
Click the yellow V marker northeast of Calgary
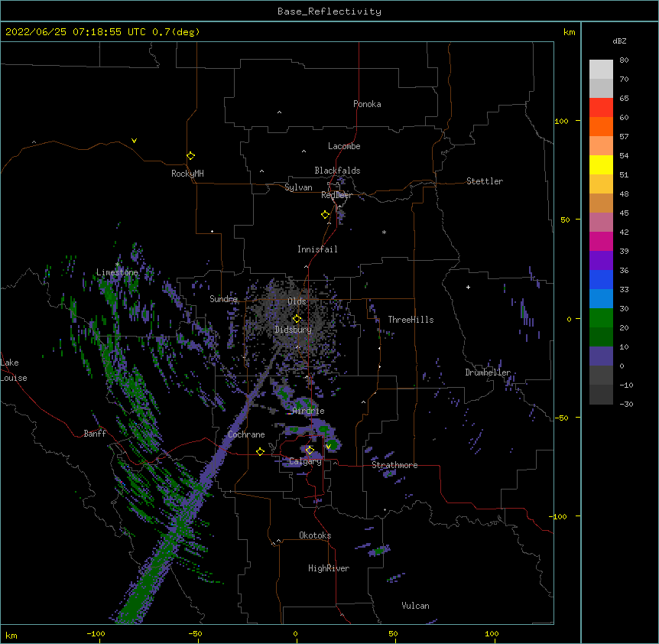328,447
